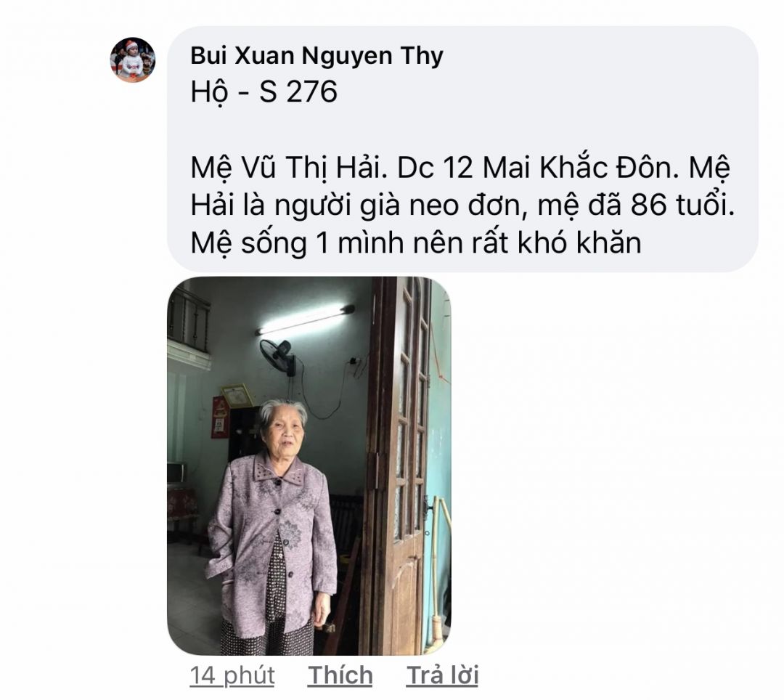Image resolution: width=784 pixels, height=700 pixels.
Task: Open Bui Xuan Nguyen Thy's profile avatar
Action: [133, 60]
